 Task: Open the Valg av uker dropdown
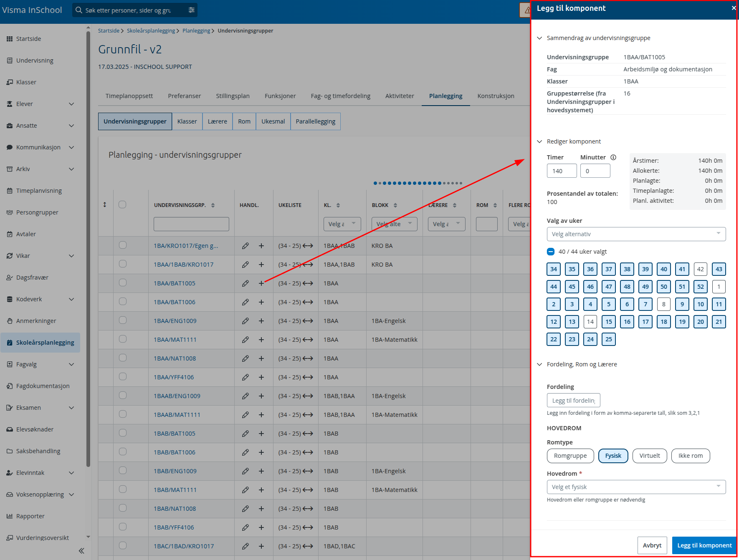[636, 234]
